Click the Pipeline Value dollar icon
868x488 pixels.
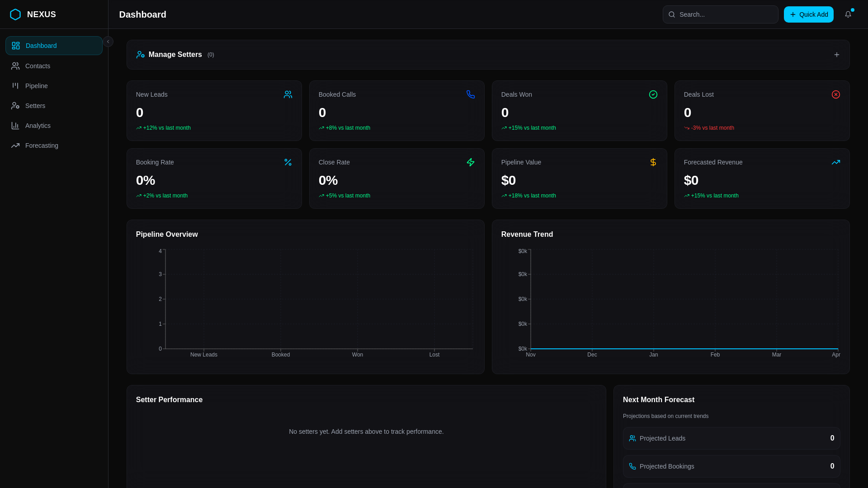click(x=653, y=162)
